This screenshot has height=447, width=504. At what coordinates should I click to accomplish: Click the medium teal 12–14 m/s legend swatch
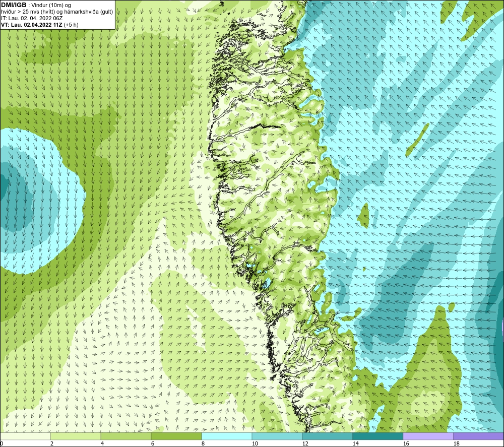pos(328,436)
